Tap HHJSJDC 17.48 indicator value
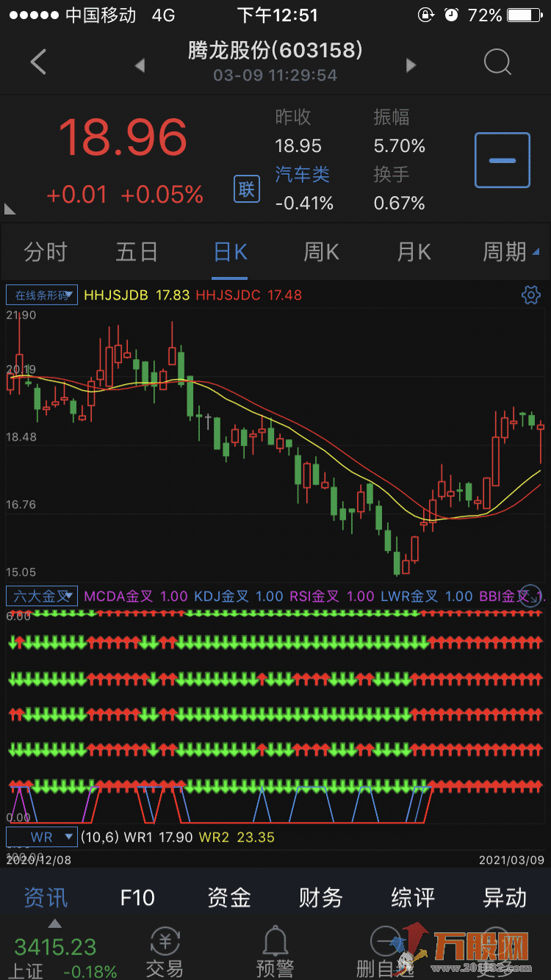The image size is (551, 980). tap(249, 295)
